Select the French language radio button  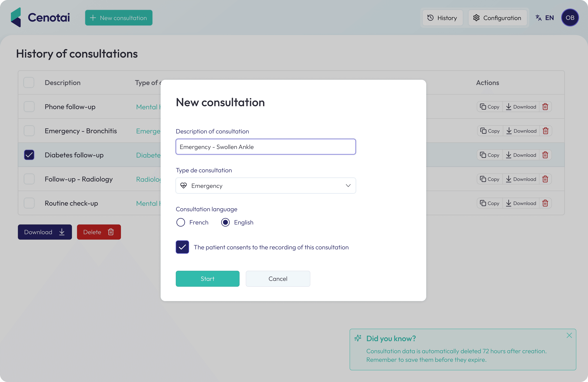click(x=181, y=222)
